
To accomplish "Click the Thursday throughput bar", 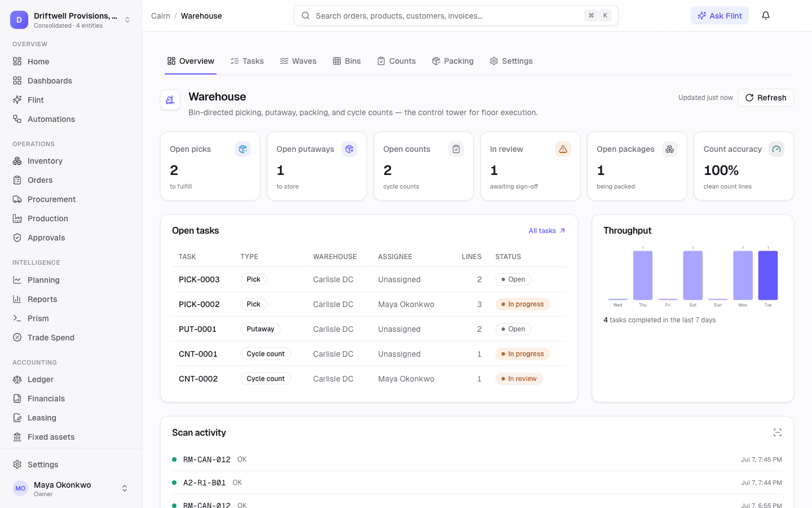I will pos(643,275).
